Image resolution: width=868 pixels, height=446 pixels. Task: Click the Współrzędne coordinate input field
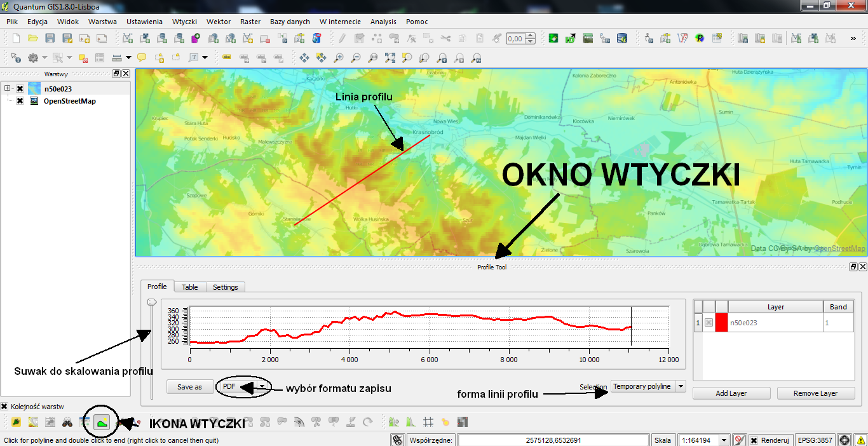pos(553,440)
